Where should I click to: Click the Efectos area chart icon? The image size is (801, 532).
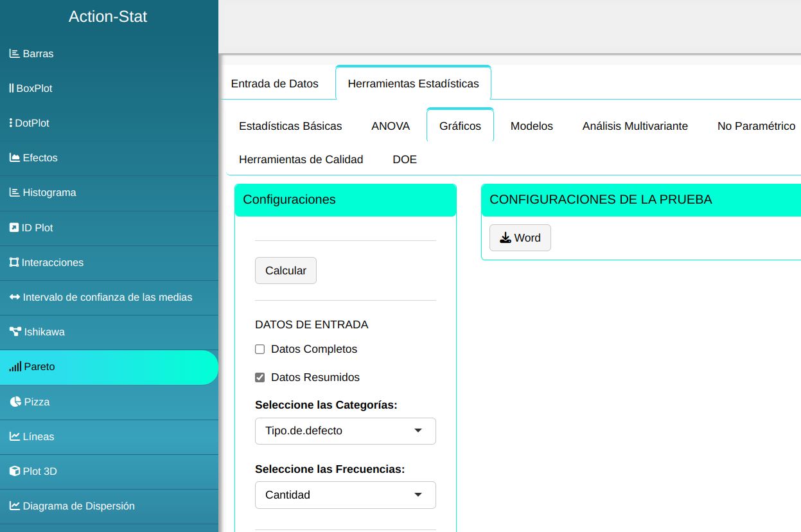pyautogui.click(x=14, y=158)
